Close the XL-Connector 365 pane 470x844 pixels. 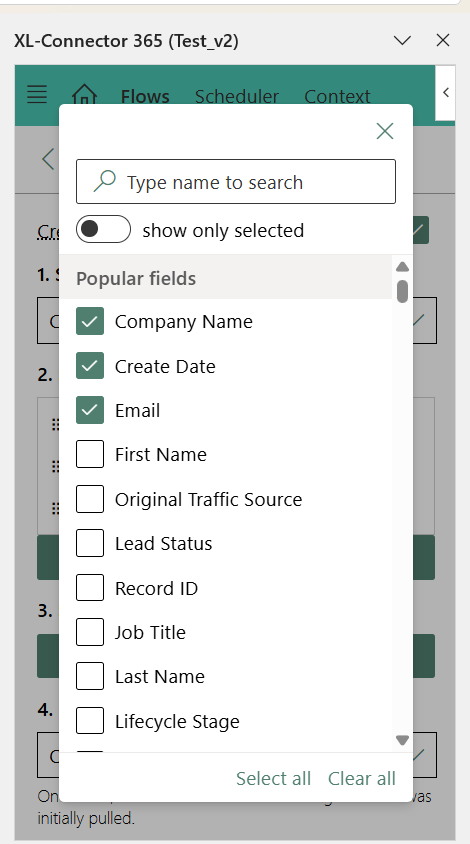pos(443,40)
